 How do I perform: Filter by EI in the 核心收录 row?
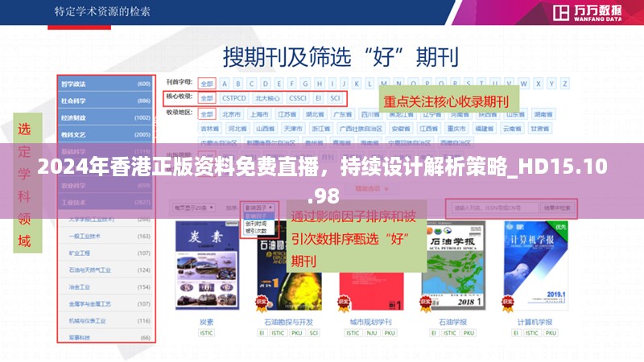(x=318, y=98)
